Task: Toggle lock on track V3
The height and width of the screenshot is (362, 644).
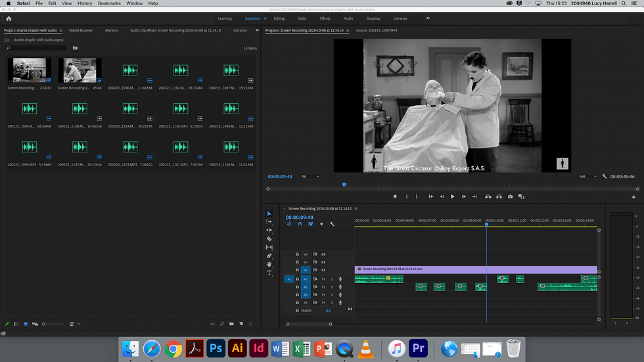Action: [297, 254]
